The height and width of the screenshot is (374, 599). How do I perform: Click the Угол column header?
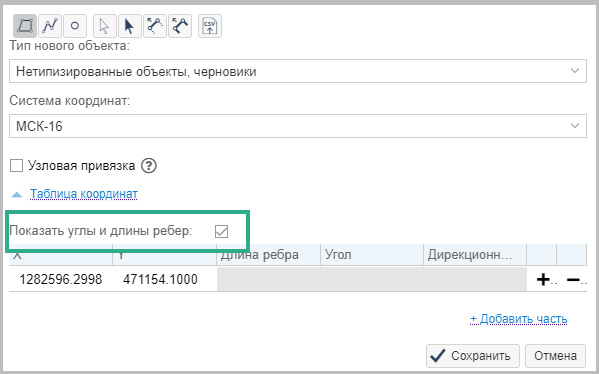[x=372, y=255]
